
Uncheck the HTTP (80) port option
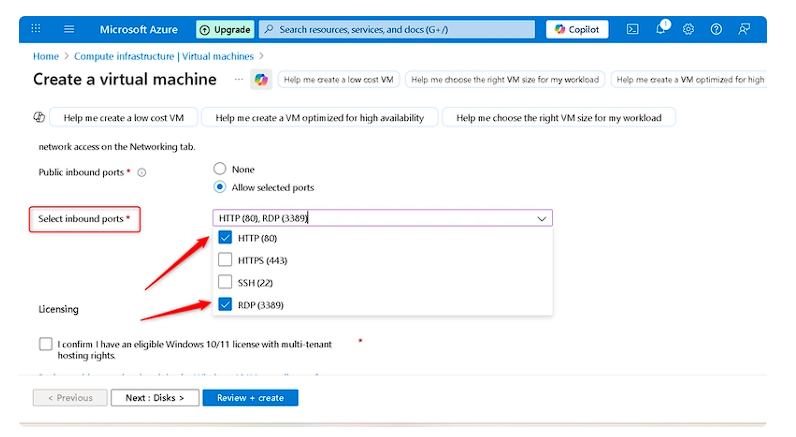click(x=225, y=238)
